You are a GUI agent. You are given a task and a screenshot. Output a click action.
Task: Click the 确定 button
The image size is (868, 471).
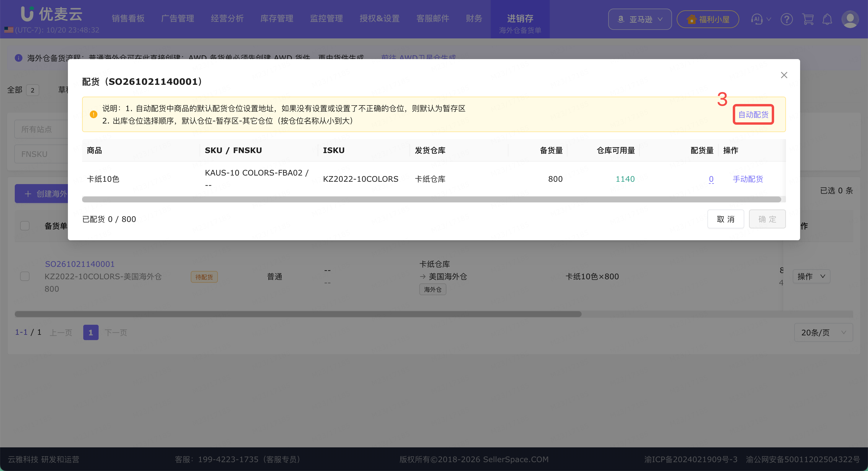click(767, 219)
